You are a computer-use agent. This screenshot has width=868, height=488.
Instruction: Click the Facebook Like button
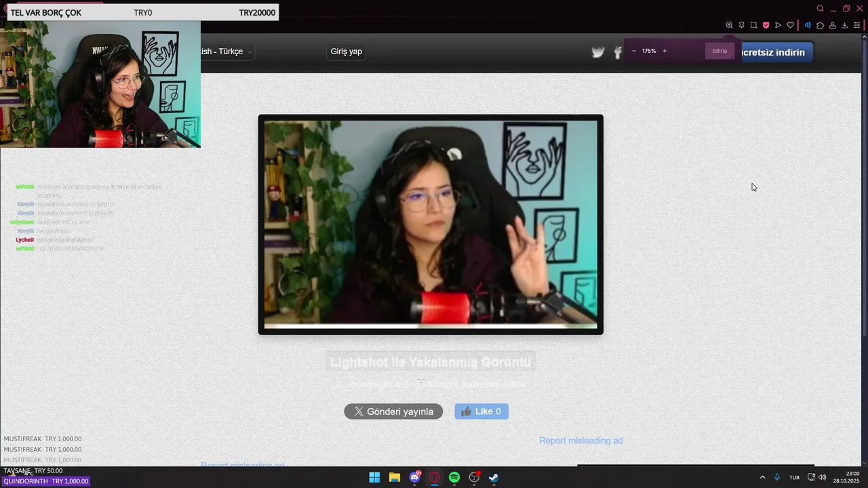click(481, 411)
